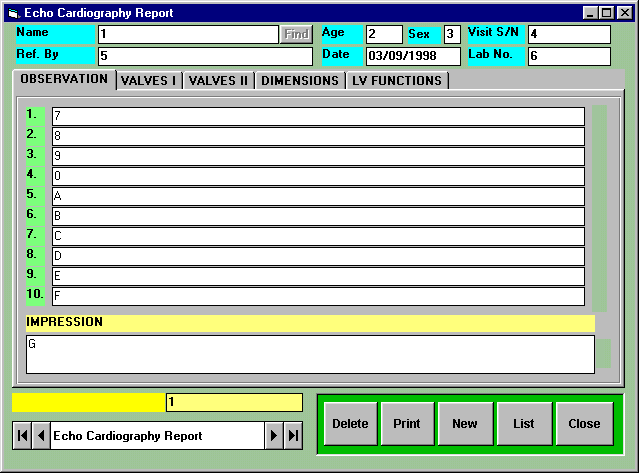
Task: Click the Echo Cardiography Report navigator caption
Action: (x=157, y=436)
